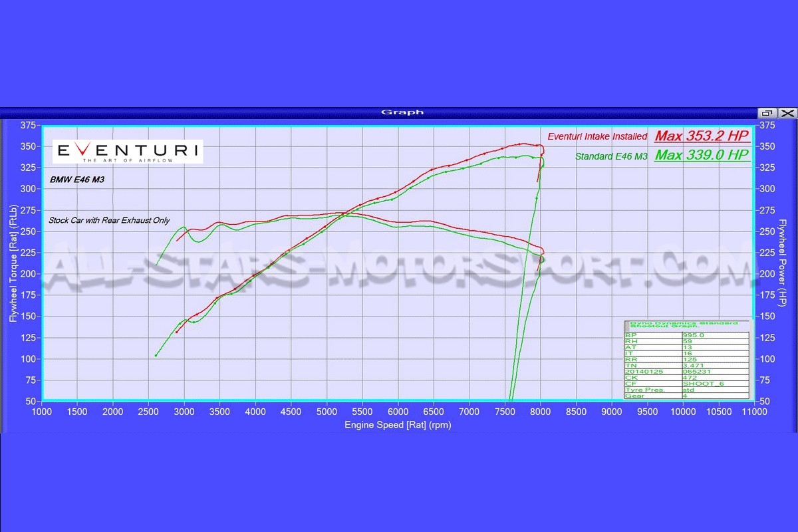
Task: Click '350' on the right power axis
Action: click(768, 146)
